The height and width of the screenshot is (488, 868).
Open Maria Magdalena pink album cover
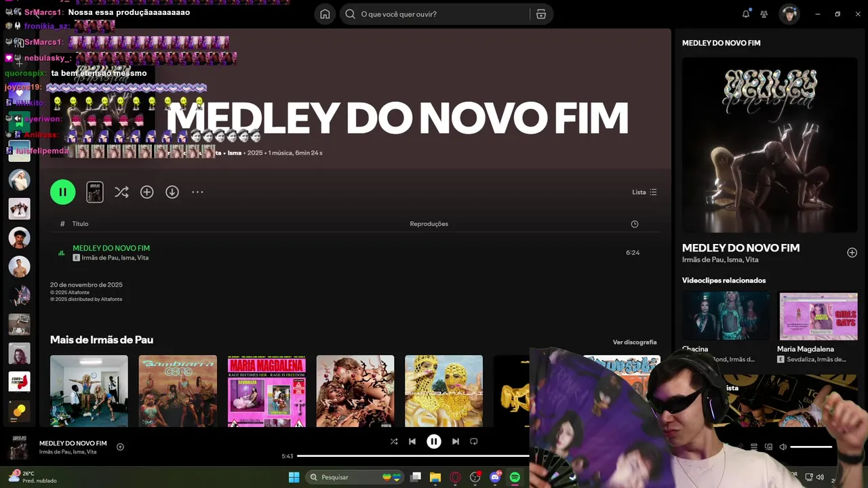pyautogui.click(x=267, y=391)
